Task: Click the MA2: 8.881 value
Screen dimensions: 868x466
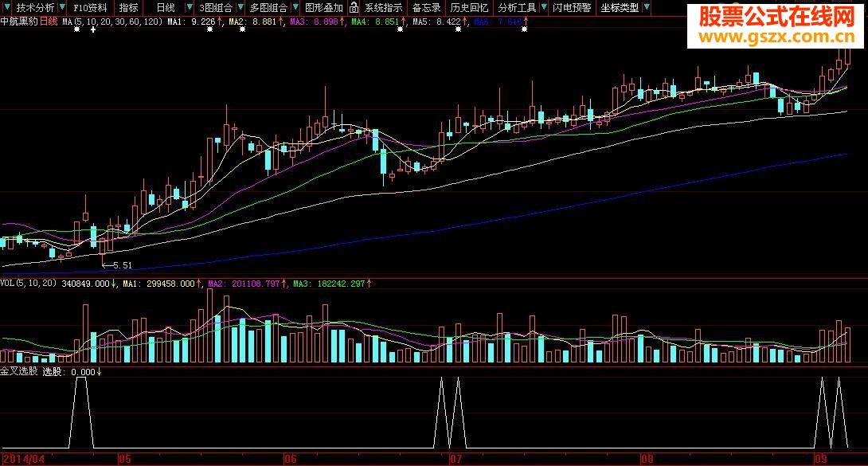Action: (252, 22)
